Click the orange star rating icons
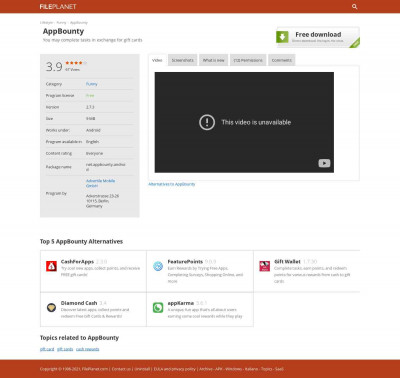400x378 pixels. click(x=76, y=63)
